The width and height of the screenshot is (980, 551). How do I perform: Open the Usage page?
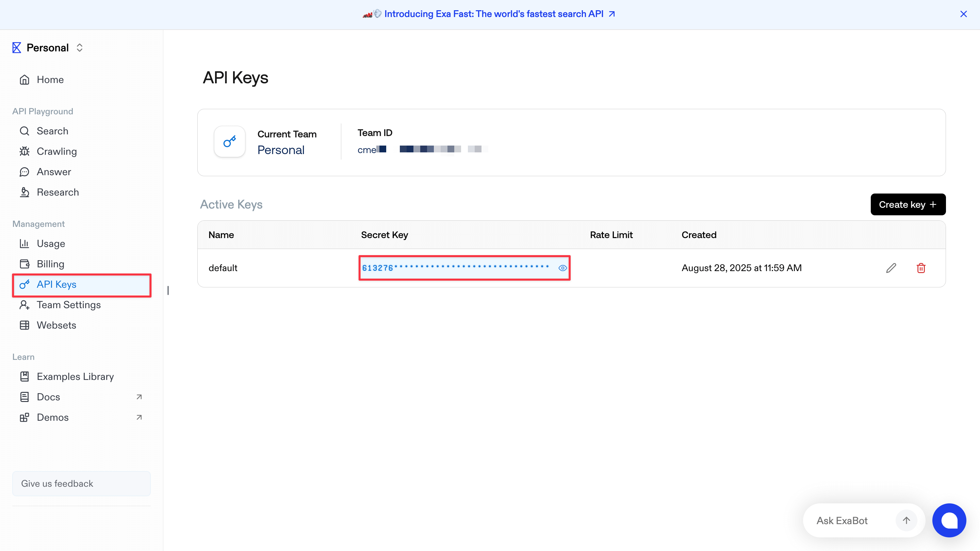[x=51, y=244]
